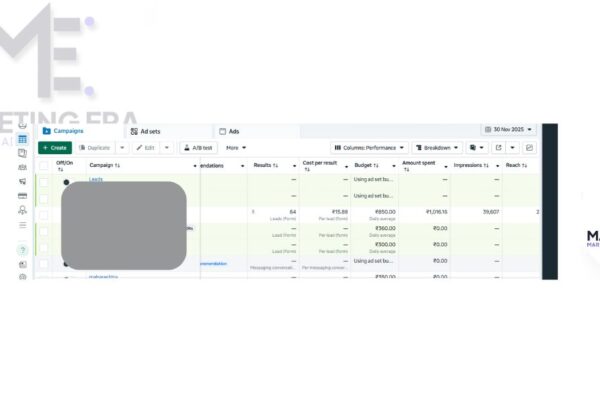Sort by the Amount spent column header

(419, 166)
